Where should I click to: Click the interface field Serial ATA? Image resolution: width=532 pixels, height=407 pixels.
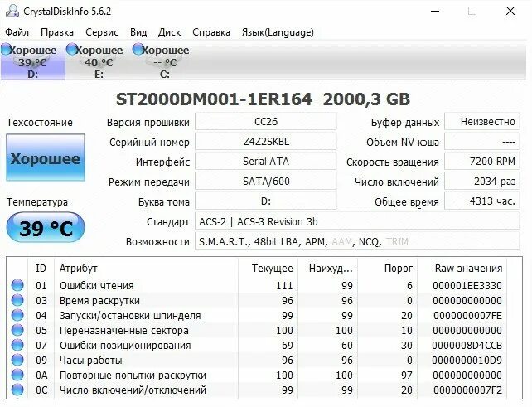tap(266, 162)
